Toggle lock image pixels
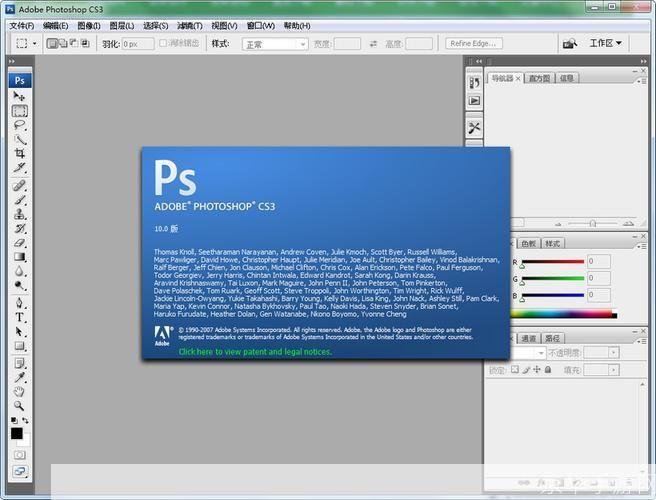The image size is (656, 500). tap(526, 369)
